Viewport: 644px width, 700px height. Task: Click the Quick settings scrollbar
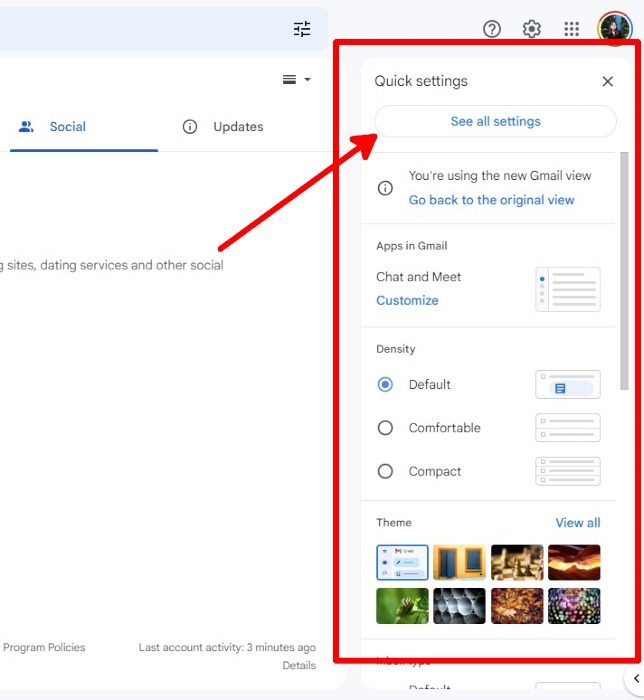(624, 271)
